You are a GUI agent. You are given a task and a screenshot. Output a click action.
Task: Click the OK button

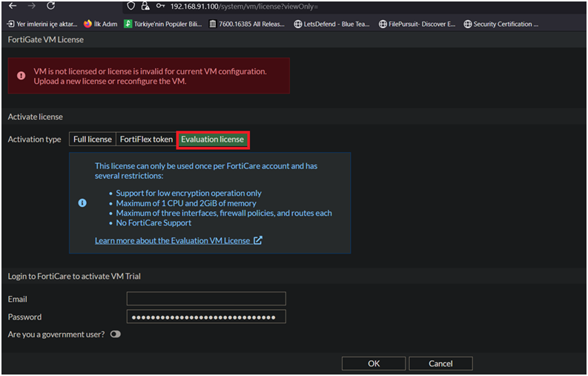[x=374, y=363]
